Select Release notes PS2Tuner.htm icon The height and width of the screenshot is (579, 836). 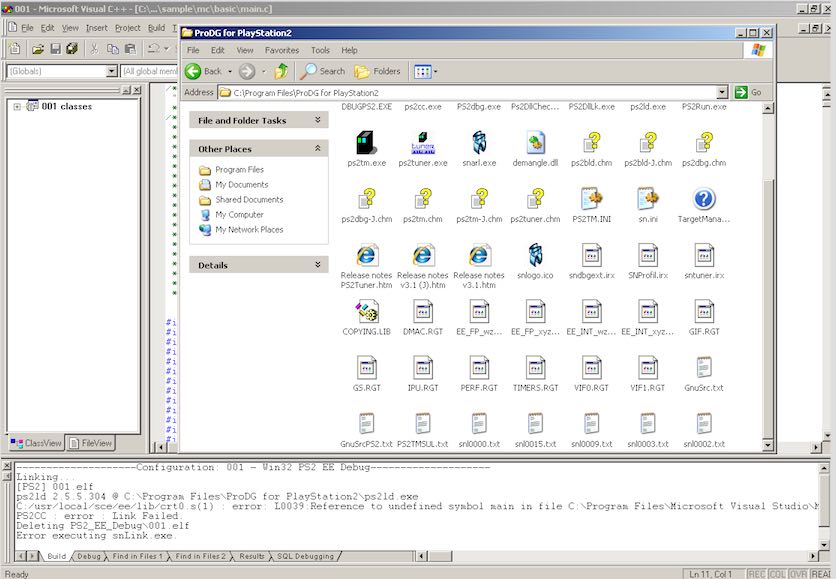point(366,255)
